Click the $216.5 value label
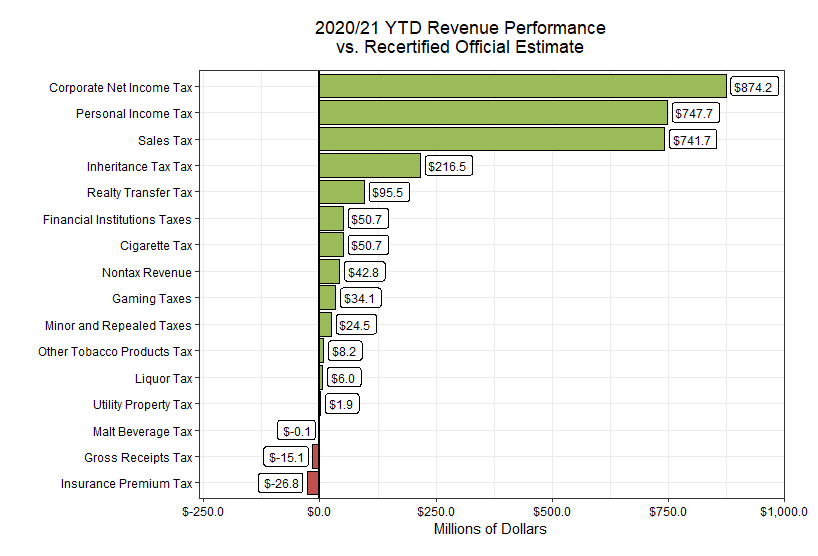Screen dimensions: 818x556 tap(447, 166)
